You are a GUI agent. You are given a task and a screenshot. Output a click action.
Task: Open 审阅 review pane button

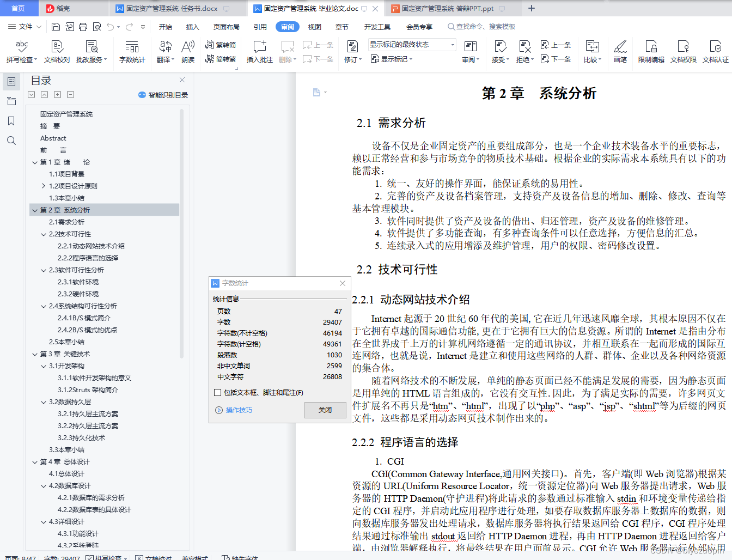point(471,52)
